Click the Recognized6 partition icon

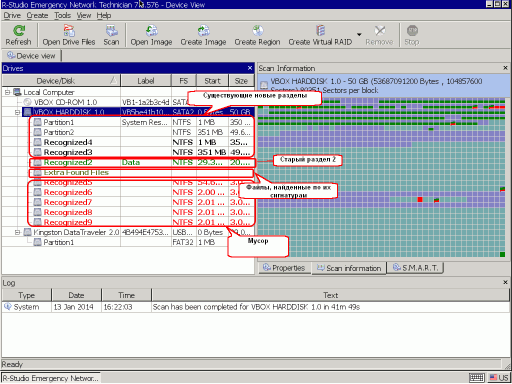tap(38, 192)
